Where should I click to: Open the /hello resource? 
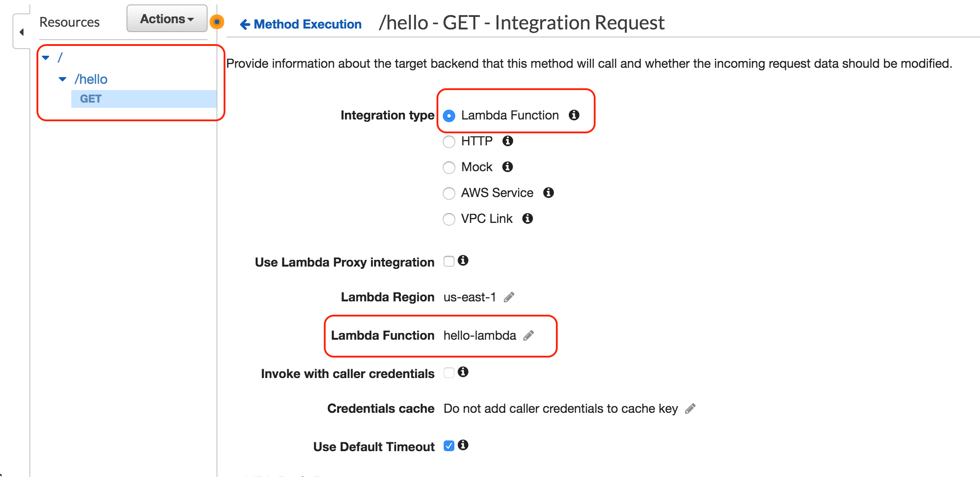[x=91, y=79]
